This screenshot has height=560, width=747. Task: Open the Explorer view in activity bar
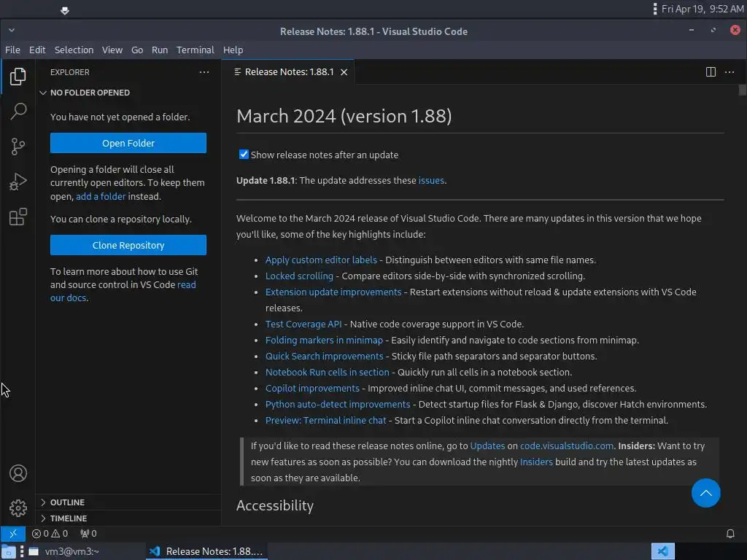pos(18,76)
